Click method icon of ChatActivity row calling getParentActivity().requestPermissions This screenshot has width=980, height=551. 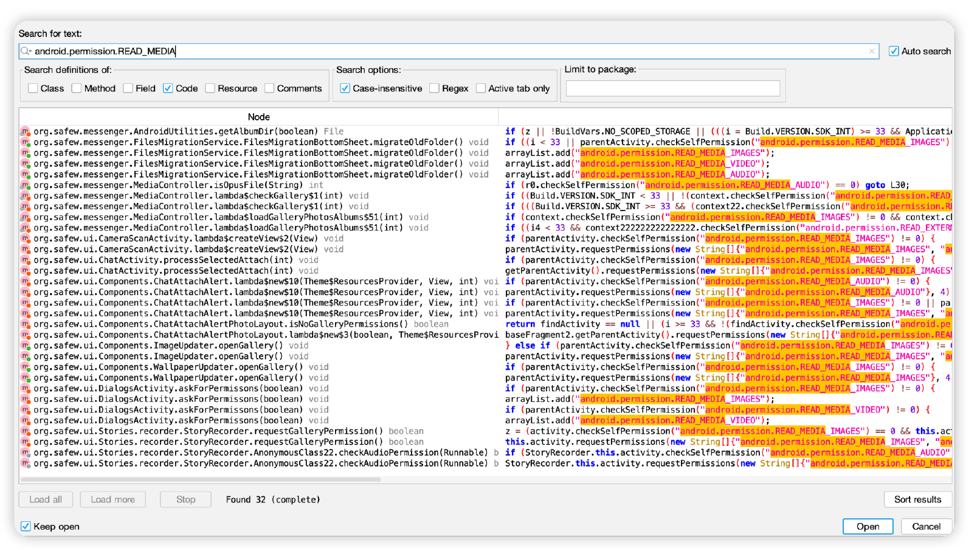(x=26, y=271)
